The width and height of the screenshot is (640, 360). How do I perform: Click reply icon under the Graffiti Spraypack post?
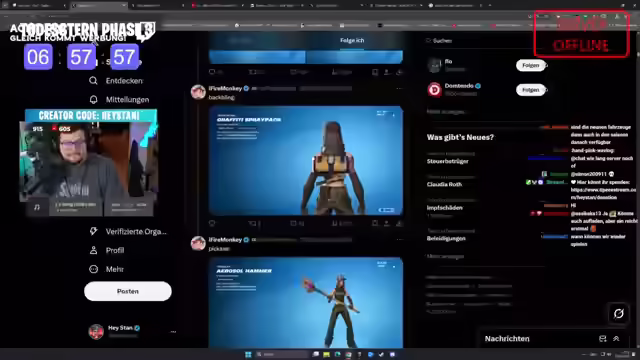[x=212, y=223]
